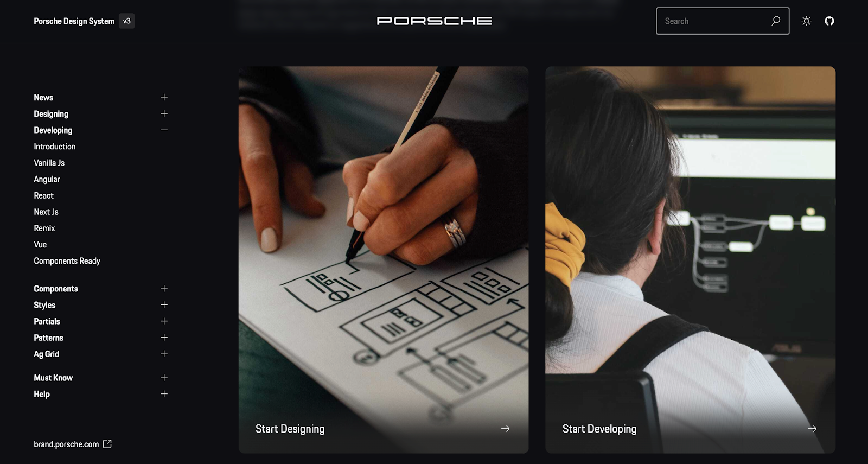Viewport: 868px width, 464px height.
Task: Select React under Developing
Action: click(43, 195)
